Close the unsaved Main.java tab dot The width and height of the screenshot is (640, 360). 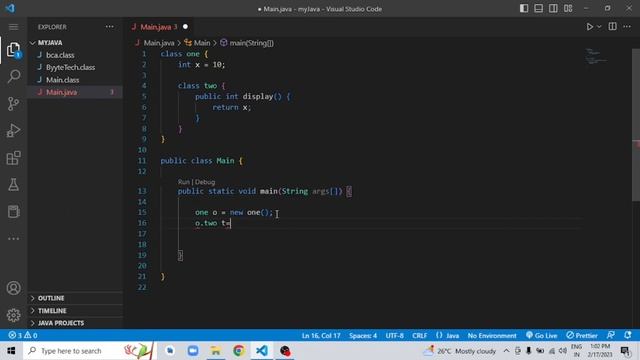[185, 27]
